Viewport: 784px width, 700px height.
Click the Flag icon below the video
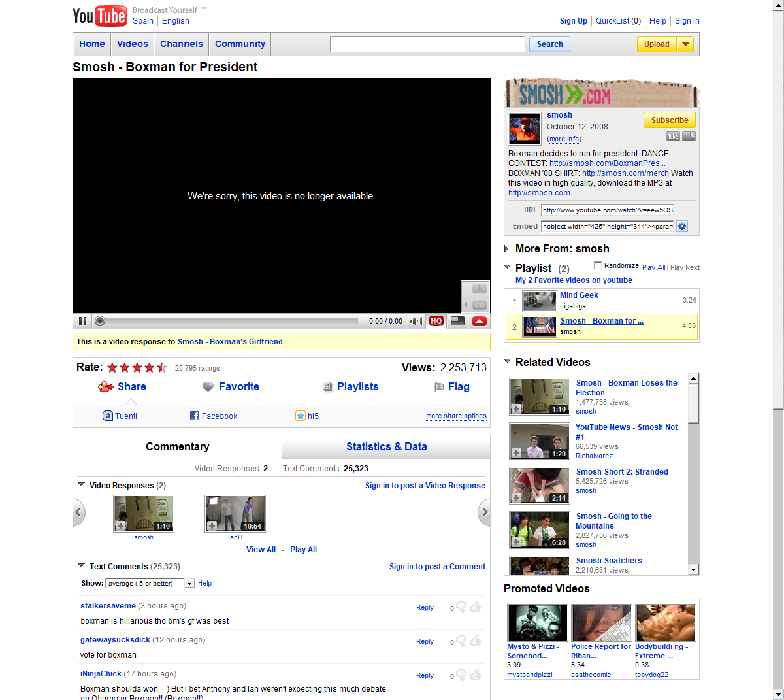click(x=439, y=387)
